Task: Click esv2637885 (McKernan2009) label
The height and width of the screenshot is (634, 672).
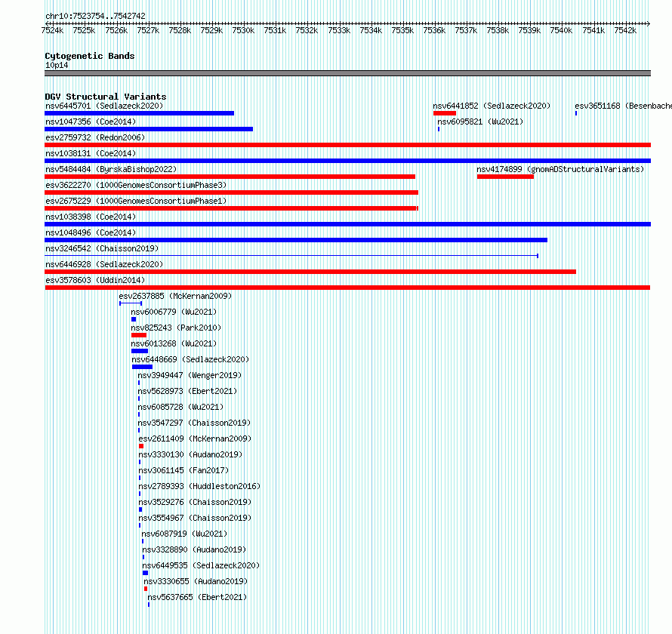Action: tap(175, 296)
